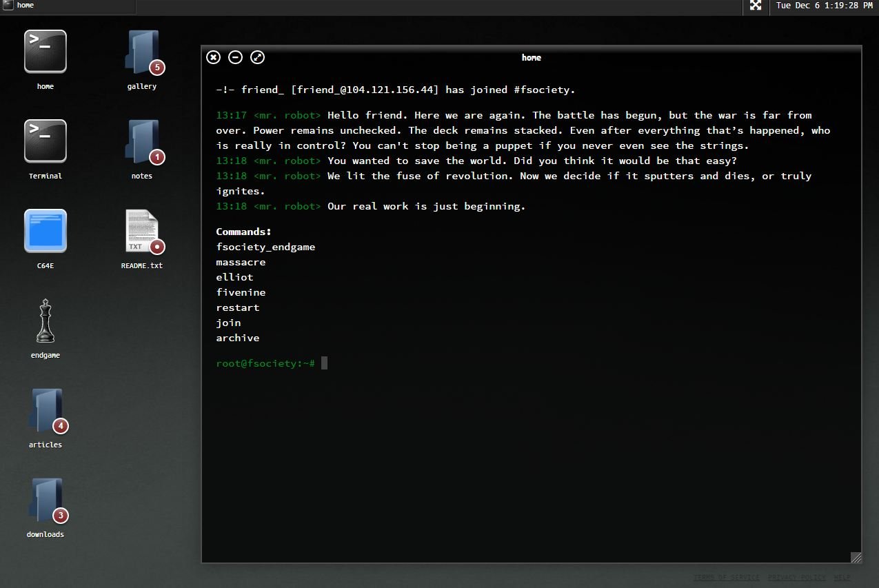This screenshot has height=588, width=879.
Task: Click the fullscreen icon in top bar
Action: click(x=756, y=6)
